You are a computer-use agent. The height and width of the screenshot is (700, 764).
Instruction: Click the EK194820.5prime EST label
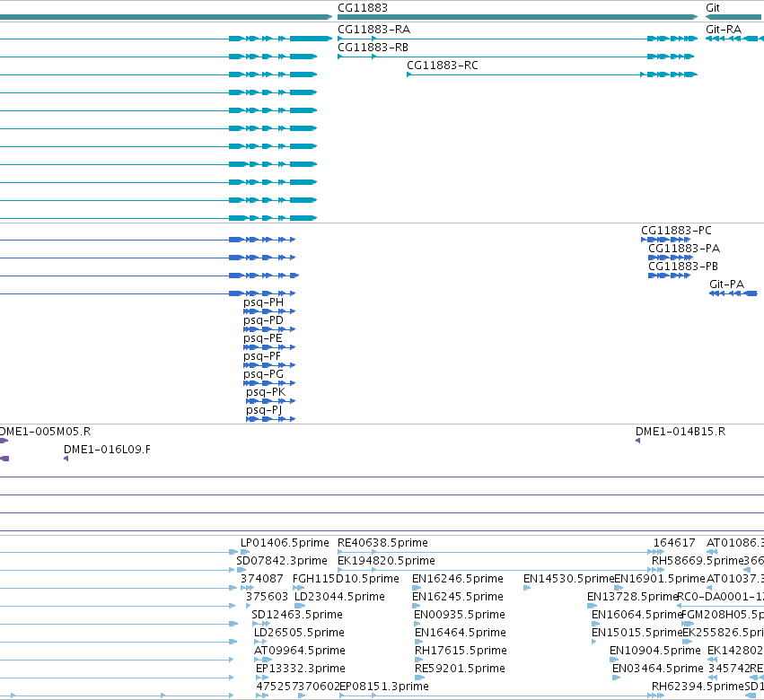point(386,561)
